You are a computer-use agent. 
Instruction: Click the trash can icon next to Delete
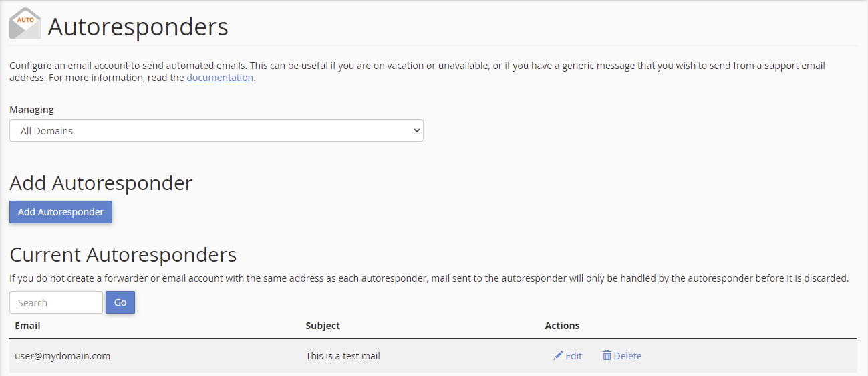[607, 356]
